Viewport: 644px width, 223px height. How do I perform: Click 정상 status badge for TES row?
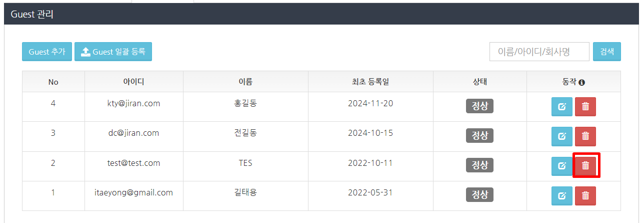pyautogui.click(x=479, y=165)
